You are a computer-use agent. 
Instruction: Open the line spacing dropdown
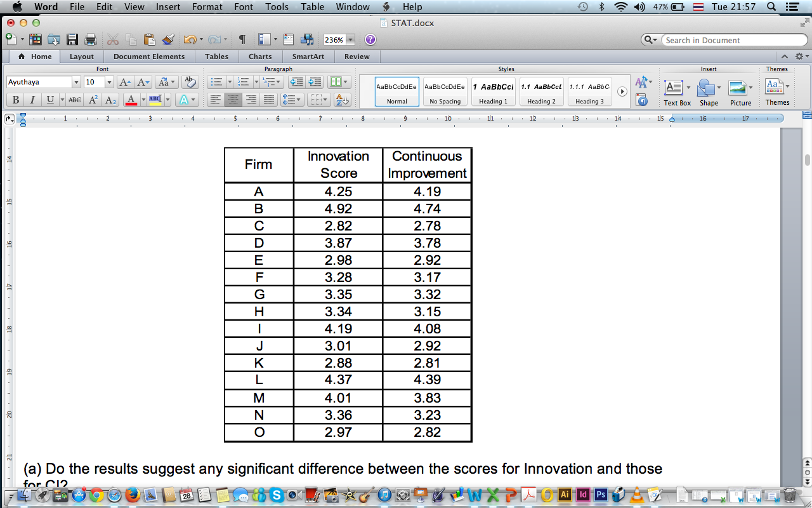pos(292,100)
